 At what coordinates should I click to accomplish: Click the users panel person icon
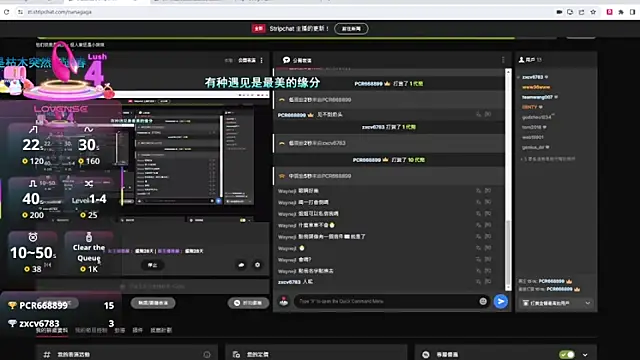coord(521,60)
